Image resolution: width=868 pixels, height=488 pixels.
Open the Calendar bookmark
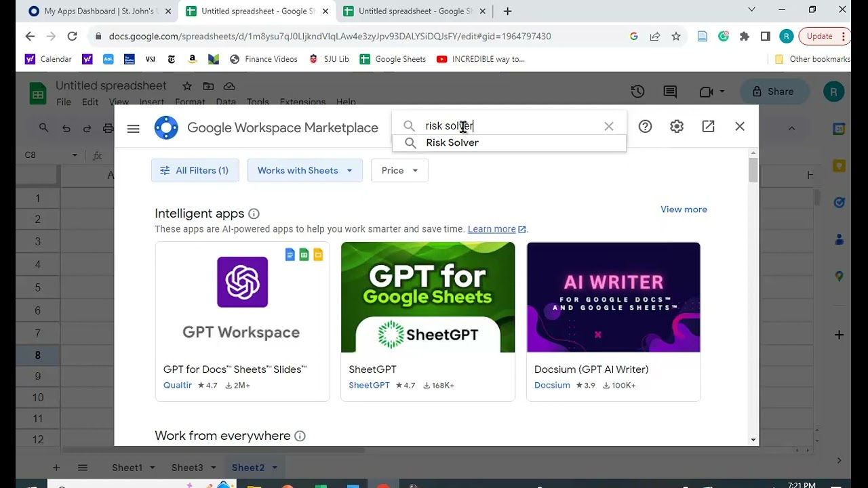(x=48, y=59)
